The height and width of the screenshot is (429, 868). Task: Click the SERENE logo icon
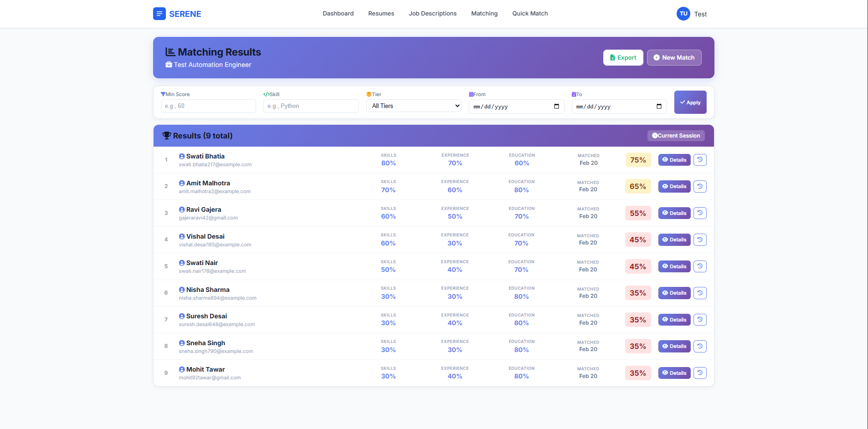(x=159, y=14)
